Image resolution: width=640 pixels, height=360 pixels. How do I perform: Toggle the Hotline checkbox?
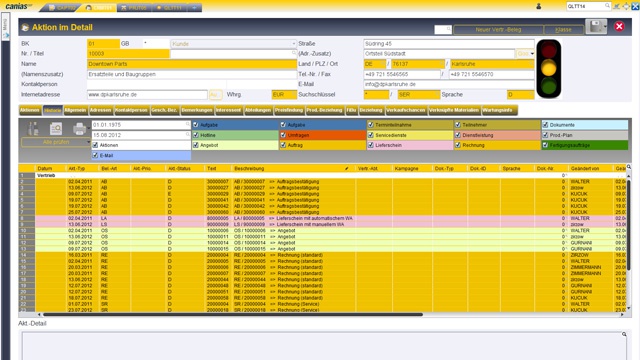pyautogui.click(x=196, y=135)
